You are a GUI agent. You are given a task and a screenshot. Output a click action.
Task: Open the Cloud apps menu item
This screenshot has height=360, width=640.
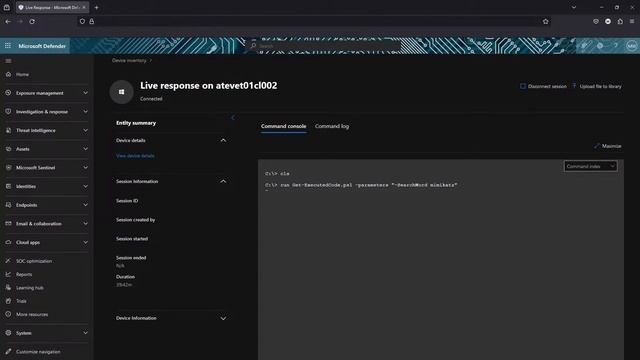click(28, 242)
